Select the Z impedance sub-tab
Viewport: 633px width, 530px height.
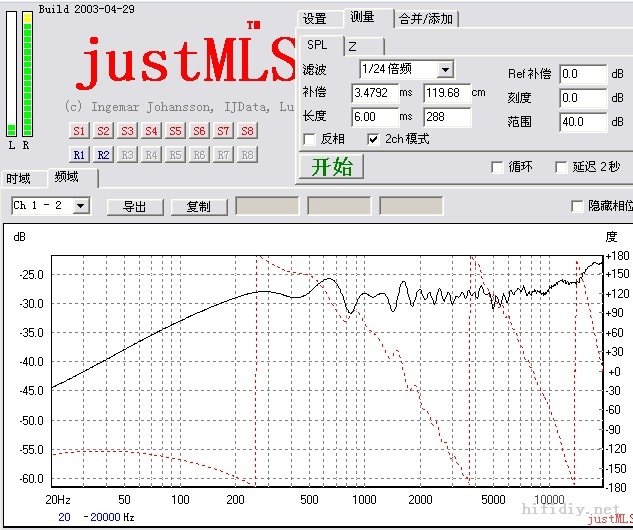[364, 46]
